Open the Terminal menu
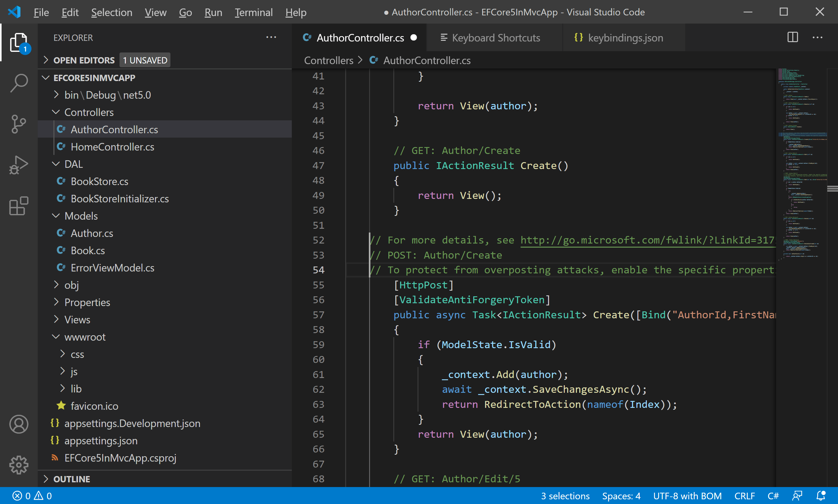Image resolution: width=838 pixels, height=504 pixels. pyautogui.click(x=253, y=12)
